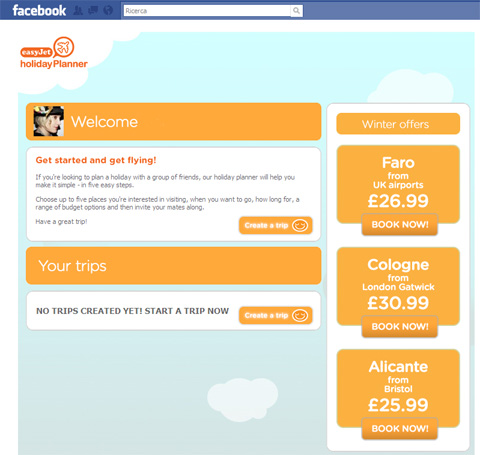Click the Cologne £30.99 offer card
Screen dimensions: 480x455
click(x=398, y=285)
